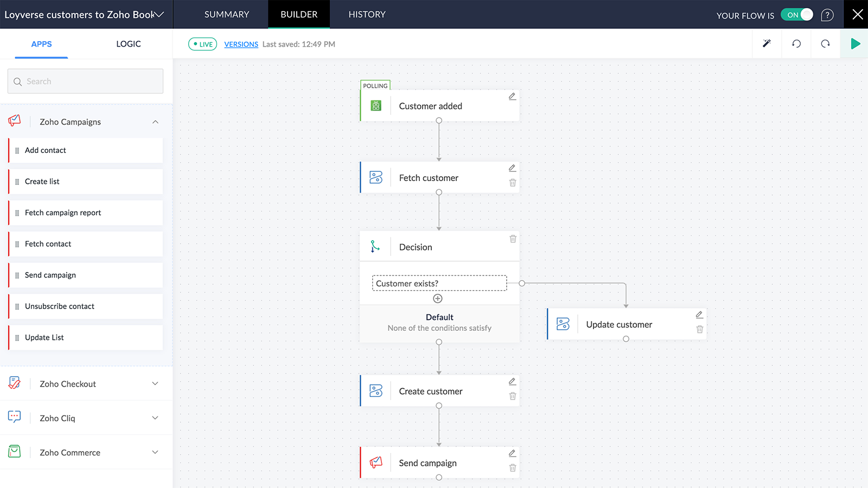Click the redo arrow icon
The height and width of the screenshot is (488, 868).
pyautogui.click(x=825, y=43)
